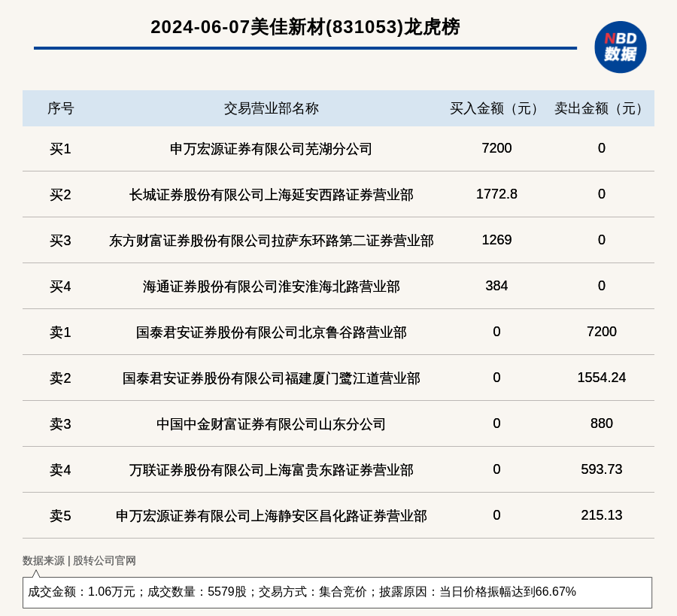Click 长城证券股份有限公司上海延安西路证券营业部
The height and width of the screenshot is (616, 677).
(271, 195)
